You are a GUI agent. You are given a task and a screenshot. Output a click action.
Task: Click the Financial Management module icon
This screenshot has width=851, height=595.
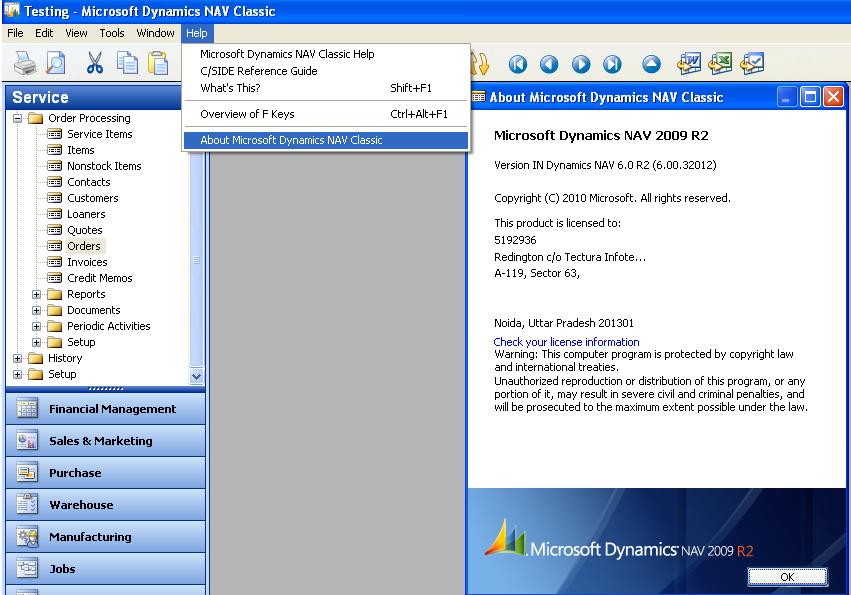(27, 409)
